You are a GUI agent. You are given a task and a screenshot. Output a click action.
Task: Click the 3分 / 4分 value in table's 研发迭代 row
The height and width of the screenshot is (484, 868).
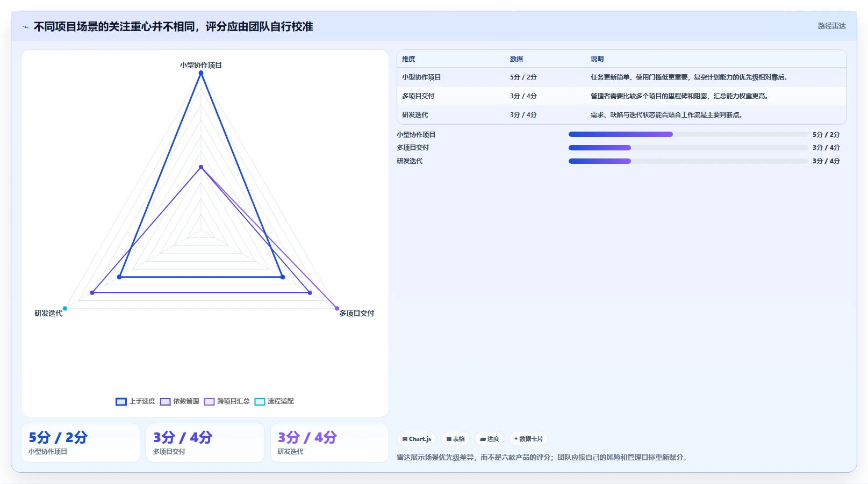click(x=523, y=115)
